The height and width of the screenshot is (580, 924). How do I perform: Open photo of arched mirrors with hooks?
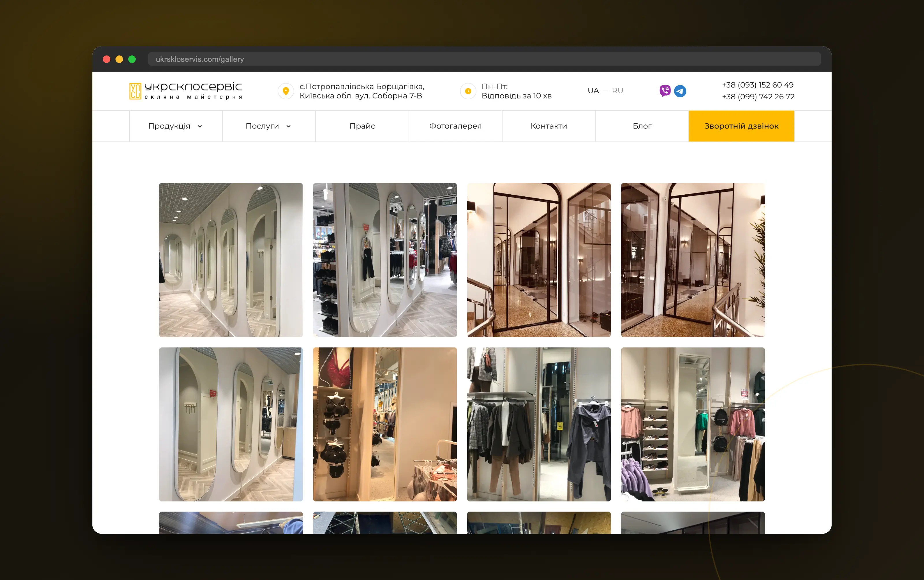click(231, 424)
